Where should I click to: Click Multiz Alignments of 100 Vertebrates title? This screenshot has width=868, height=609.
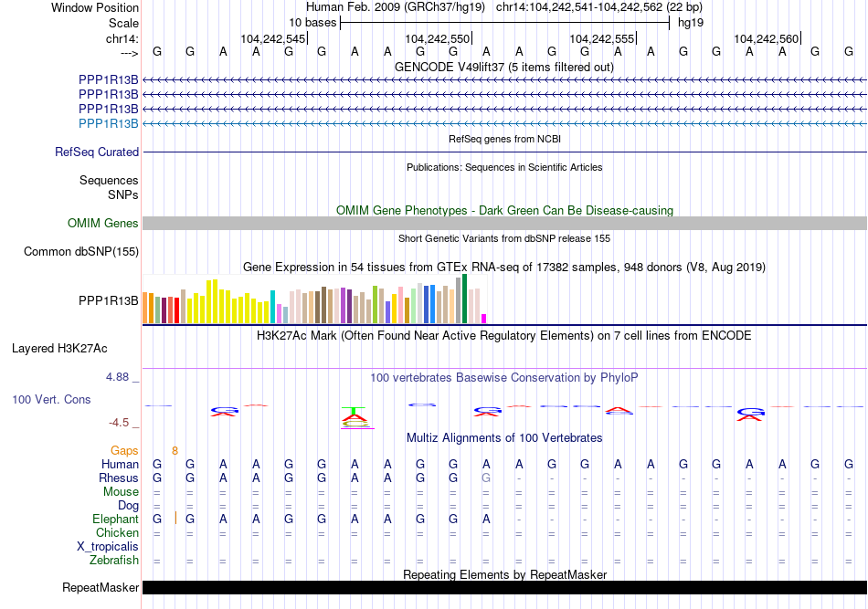click(x=504, y=438)
